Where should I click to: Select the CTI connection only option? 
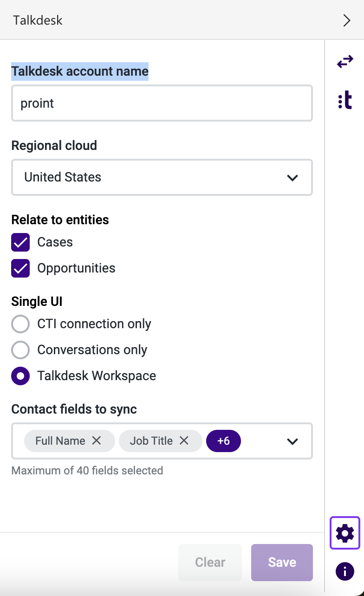click(20, 324)
